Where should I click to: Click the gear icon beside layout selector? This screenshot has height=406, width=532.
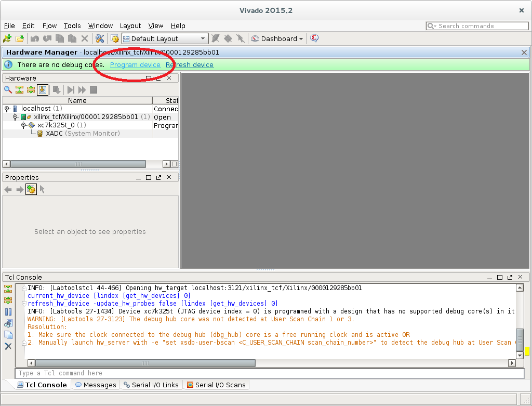pyautogui.click(x=115, y=38)
